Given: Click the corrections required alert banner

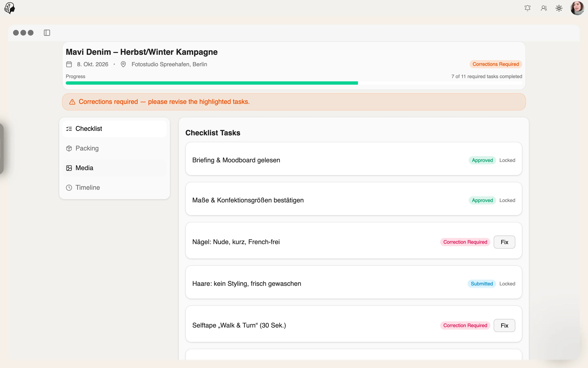Looking at the screenshot, I should (x=294, y=102).
